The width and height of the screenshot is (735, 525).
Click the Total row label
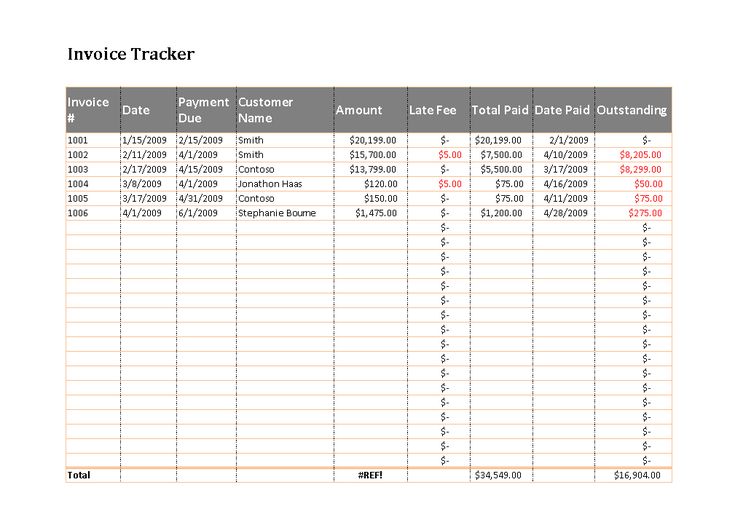pos(79,475)
